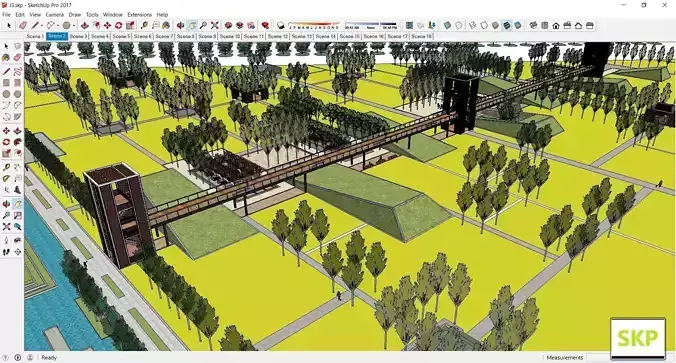The image size is (676, 363).
Task: Toggle X-Ray face style
Action: pyautogui.click(x=448, y=25)
